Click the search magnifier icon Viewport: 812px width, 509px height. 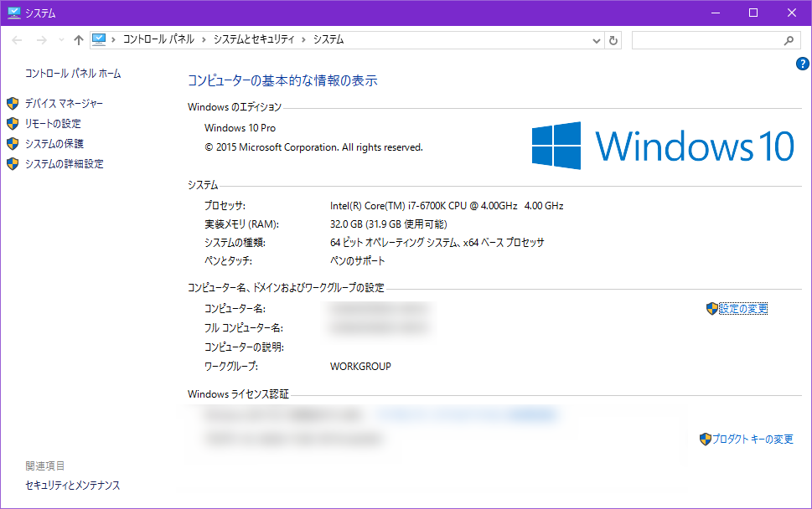point(789,40)
